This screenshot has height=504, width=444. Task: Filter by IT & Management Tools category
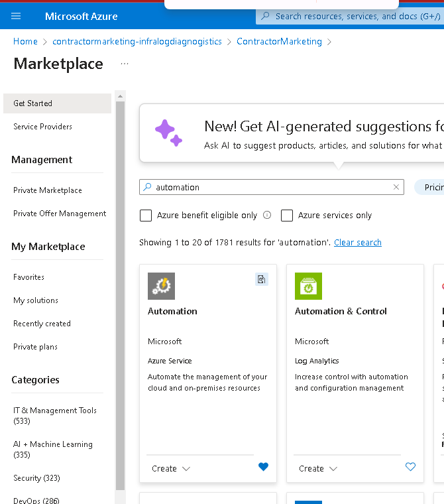click(x=55, y=416)
